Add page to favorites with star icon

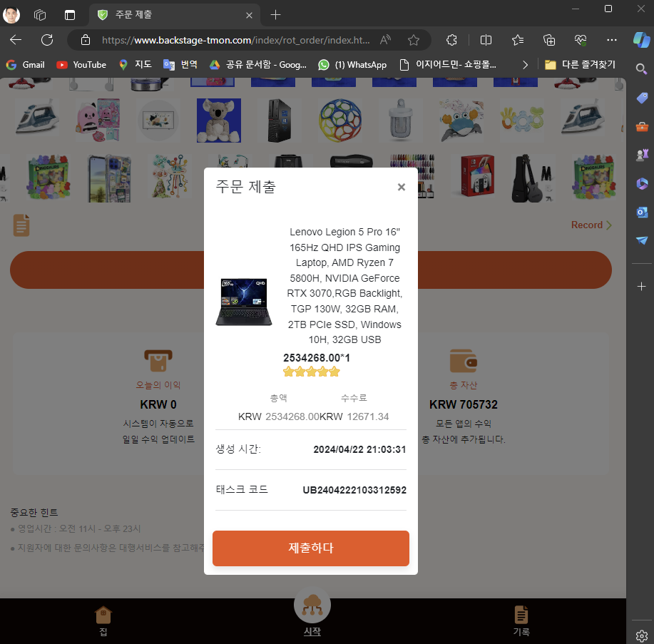(x=414, y=40)
